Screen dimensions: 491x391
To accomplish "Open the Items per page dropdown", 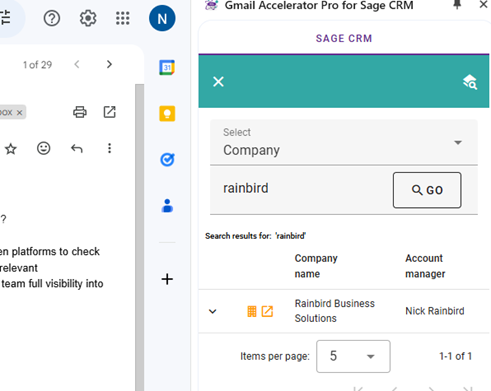I will point(353,356).
